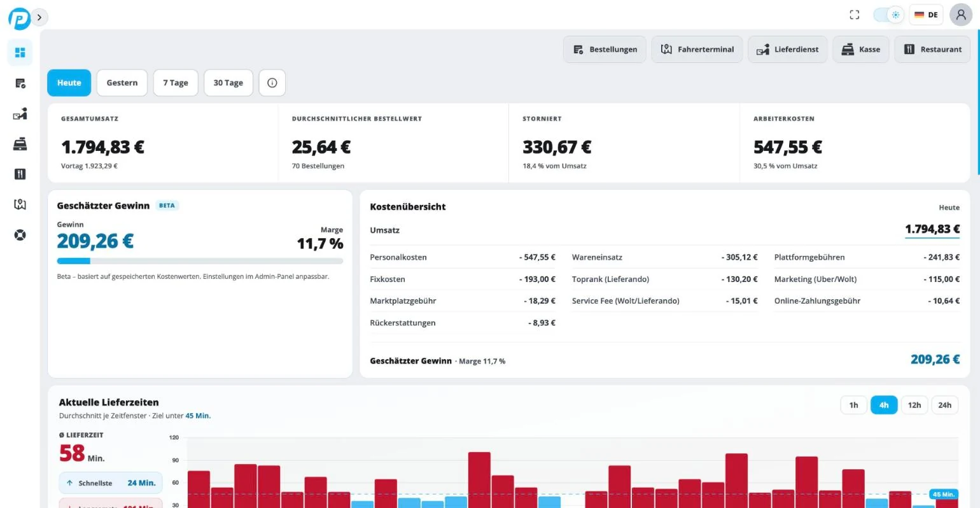Click the Schnellste 24 Min. badge

tap(111, 483)
